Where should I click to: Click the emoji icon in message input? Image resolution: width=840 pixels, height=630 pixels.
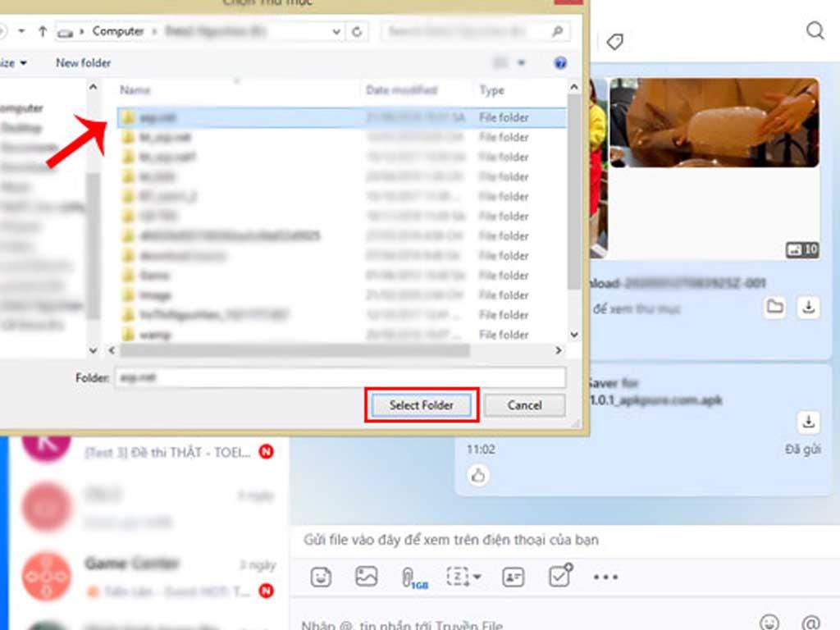[x=769, y=623]
